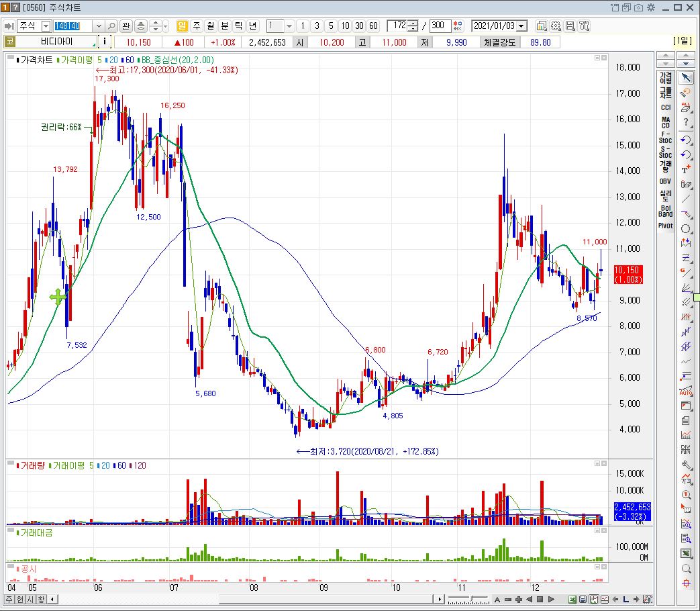Toggle daily (일) chart period
This screenshot has height=611, width=700.
click(182, 26)
